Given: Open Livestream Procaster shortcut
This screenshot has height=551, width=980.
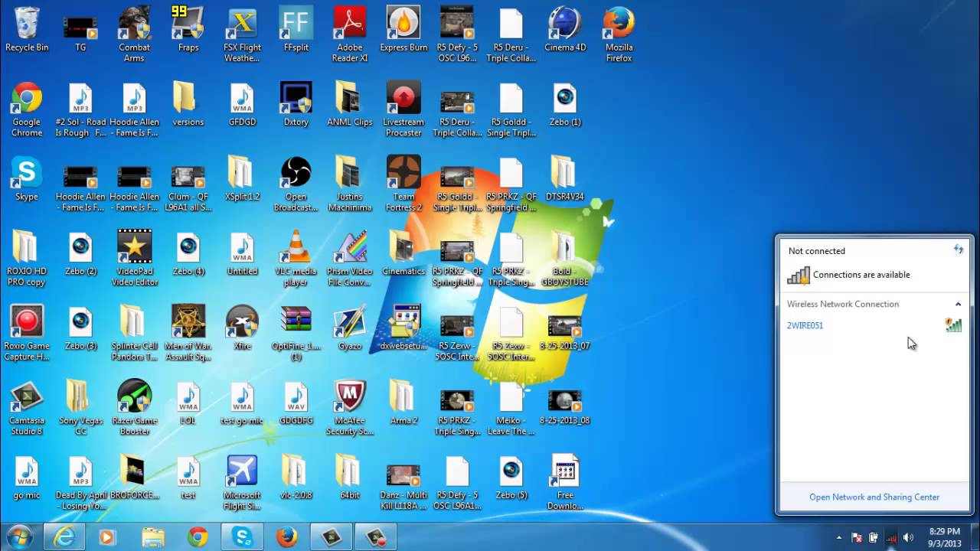Looking at the screenshot, I should (x=403, y=109).
